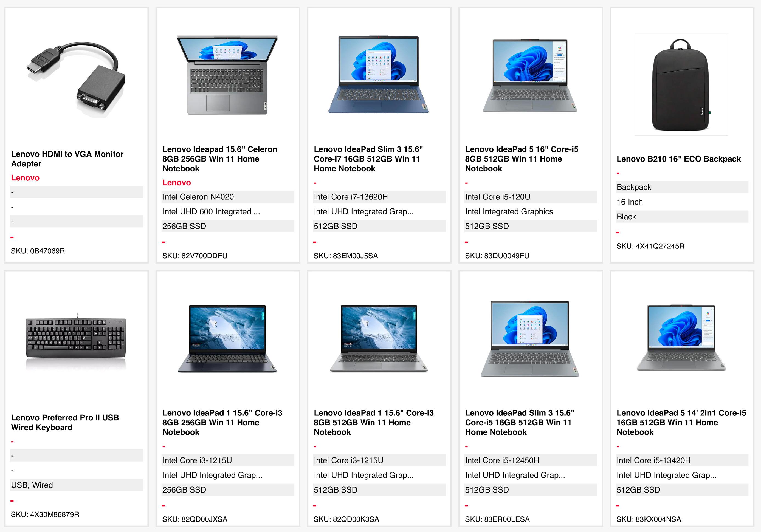Click the Lenovo brand link under Celeron notebook
The height and width of the screenshot is (532, 761).
(176, 183)
